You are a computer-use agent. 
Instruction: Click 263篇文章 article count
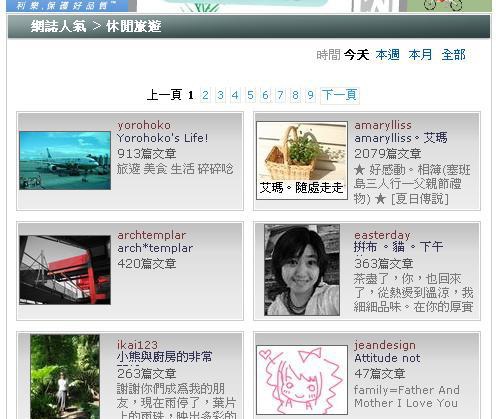(147, 374)
